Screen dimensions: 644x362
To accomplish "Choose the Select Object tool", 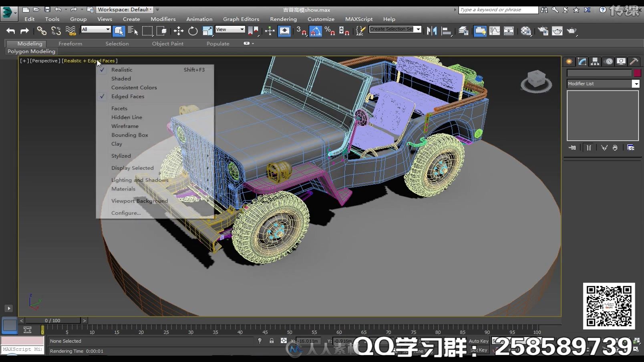I will [x=119, y=31].
